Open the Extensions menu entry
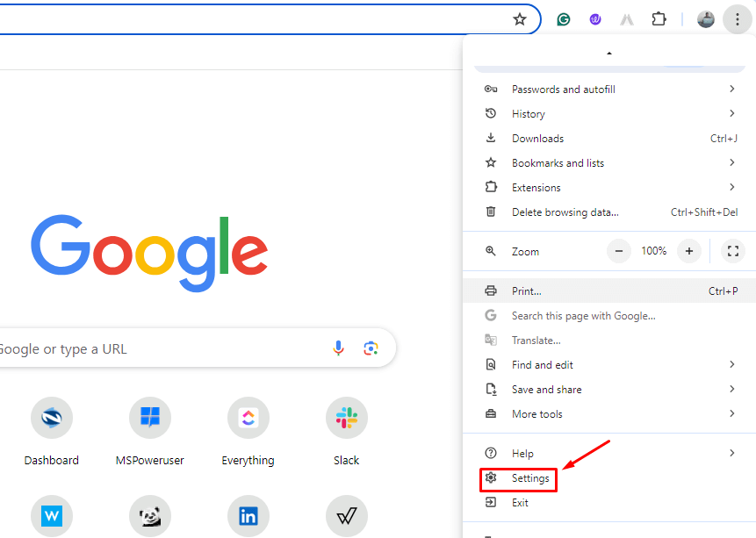756x538 pixels. pos(609,188)
